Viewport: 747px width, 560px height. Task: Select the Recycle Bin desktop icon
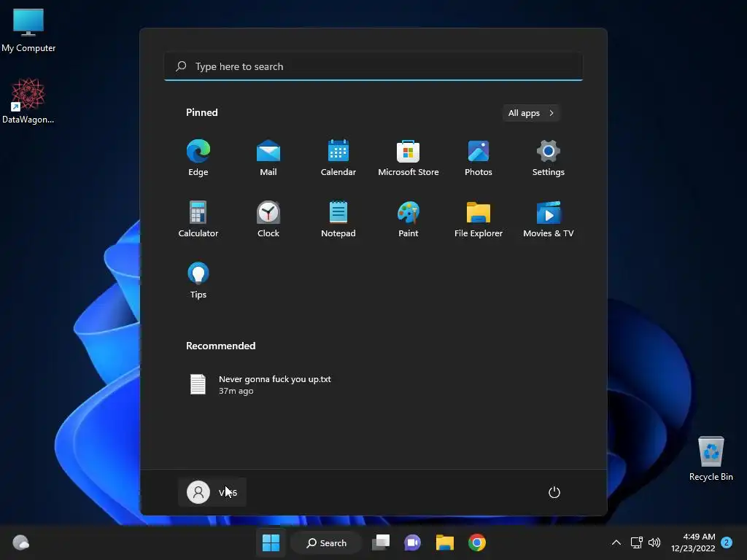coord(711,459)
